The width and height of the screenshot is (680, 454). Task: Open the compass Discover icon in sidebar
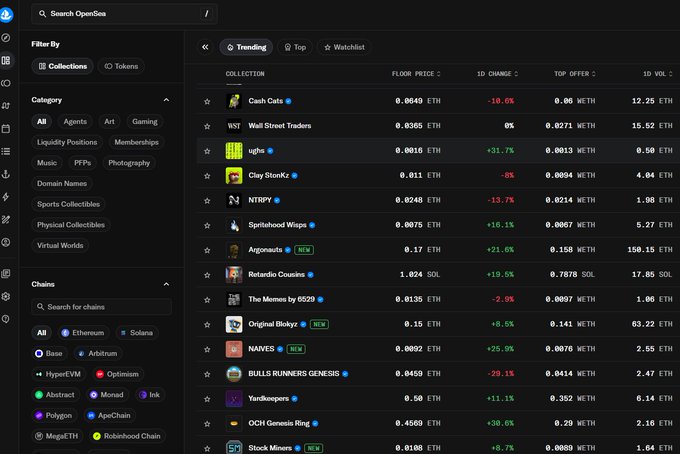pyautogui.click(x=6, y=38)
